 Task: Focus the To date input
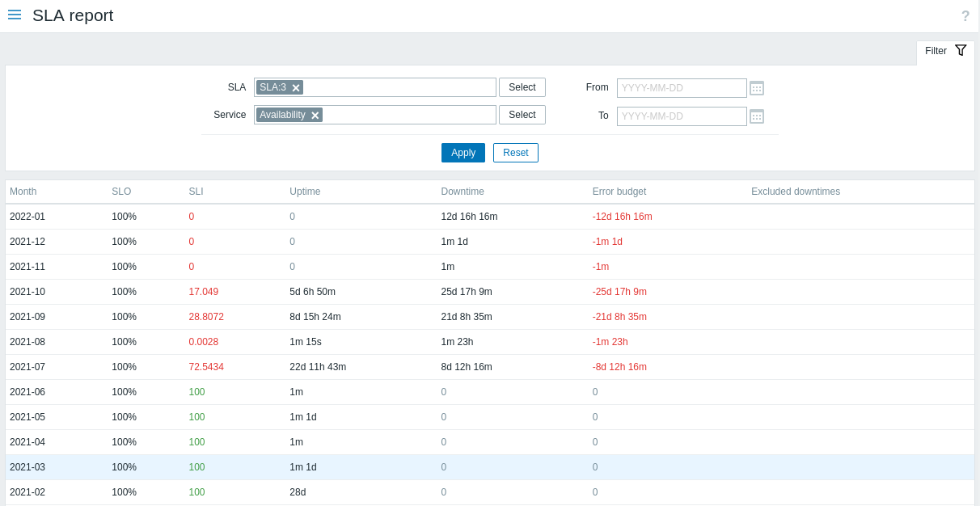coord(682,116)
